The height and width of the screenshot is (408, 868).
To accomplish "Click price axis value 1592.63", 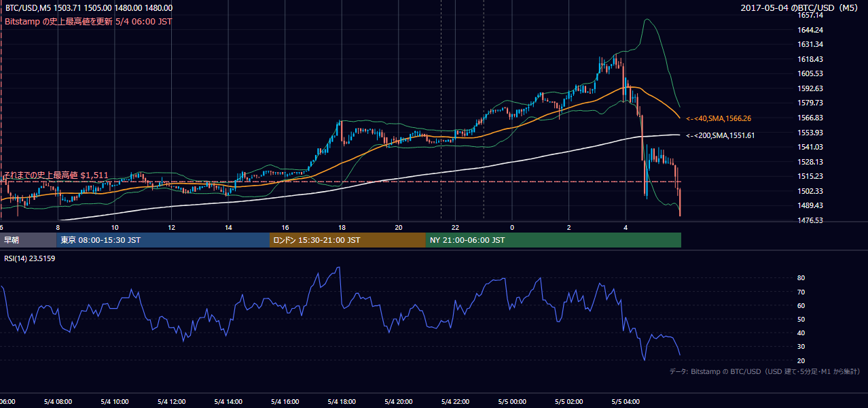I will pos(810,88).
